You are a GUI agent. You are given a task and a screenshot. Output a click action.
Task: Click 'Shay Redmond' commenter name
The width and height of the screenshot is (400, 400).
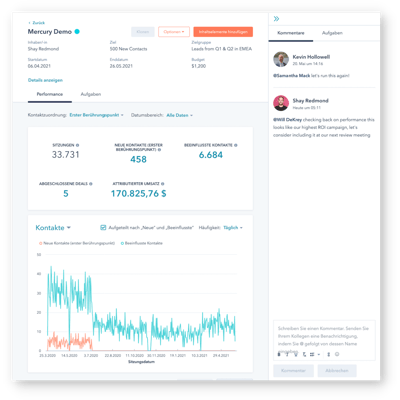310,101
